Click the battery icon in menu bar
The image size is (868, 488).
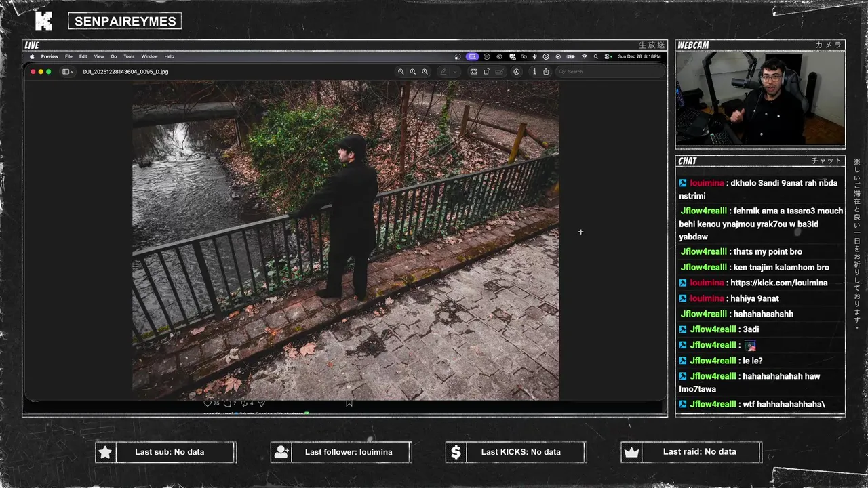pyautogui.click(x=571, y=56)
